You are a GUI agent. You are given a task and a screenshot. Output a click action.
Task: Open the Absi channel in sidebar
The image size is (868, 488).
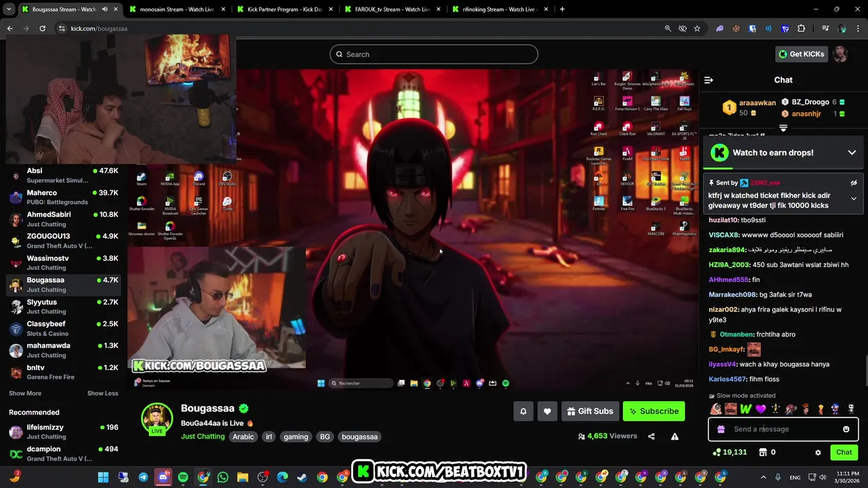click(x=64, y=176)
